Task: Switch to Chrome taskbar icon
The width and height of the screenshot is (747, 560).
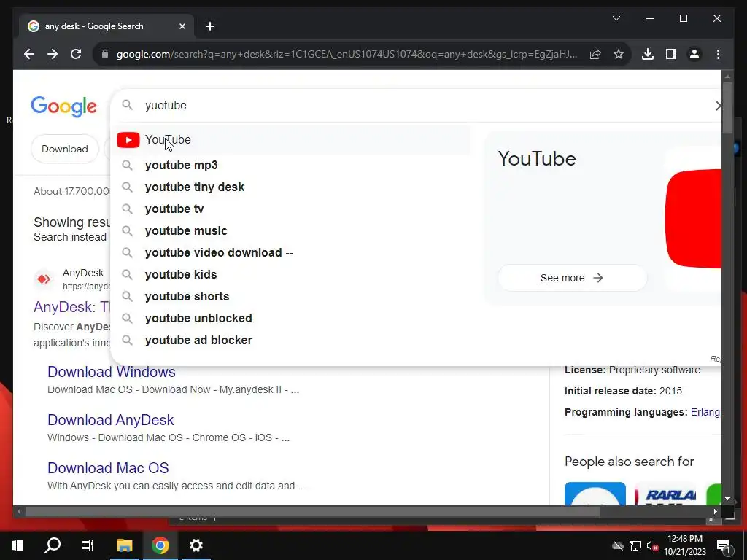Action: point(160,545)
